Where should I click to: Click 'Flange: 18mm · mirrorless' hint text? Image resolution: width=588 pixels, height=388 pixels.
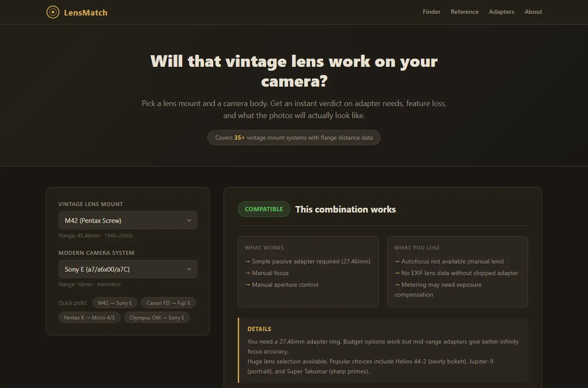[90, 285]
